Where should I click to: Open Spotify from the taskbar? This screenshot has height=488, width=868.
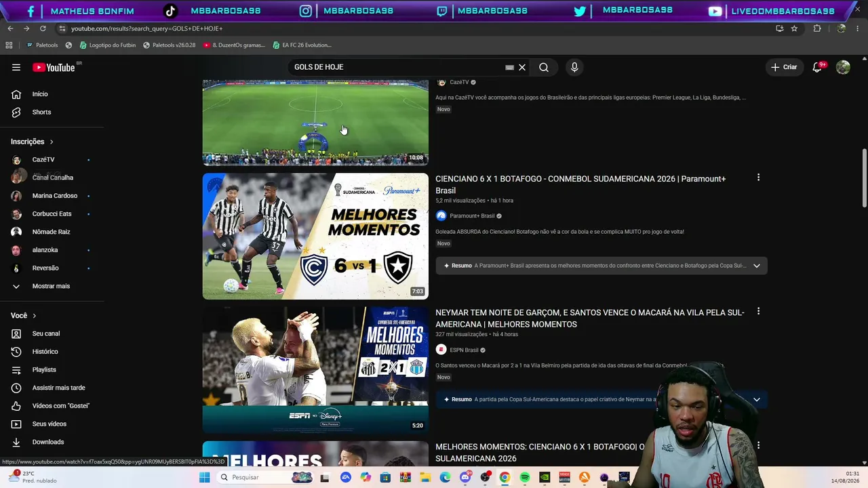click(x=525, y=478)
